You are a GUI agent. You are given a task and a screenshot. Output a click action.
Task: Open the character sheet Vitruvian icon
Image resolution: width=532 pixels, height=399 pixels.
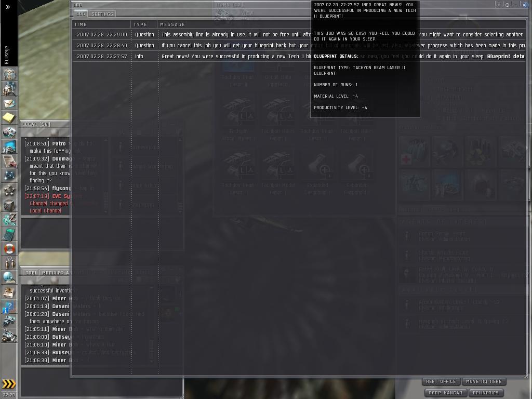coord(9,74)
